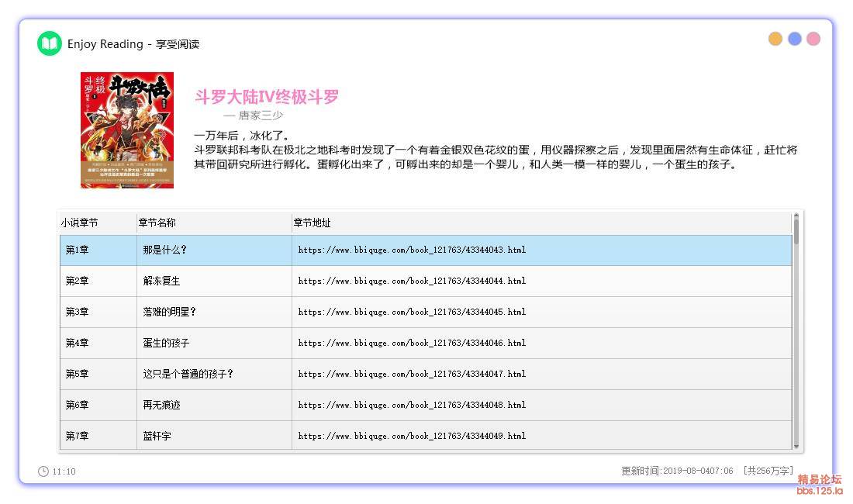Screen dimensions: 853x504
Task: Sort by the 小说章节 column header
Action: (98, 223)
